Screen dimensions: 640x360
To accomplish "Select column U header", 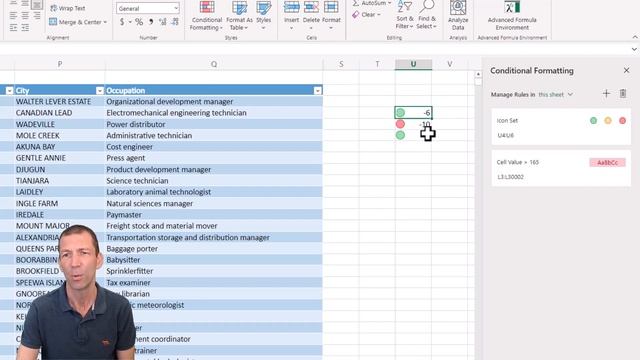I will [413, 64].
